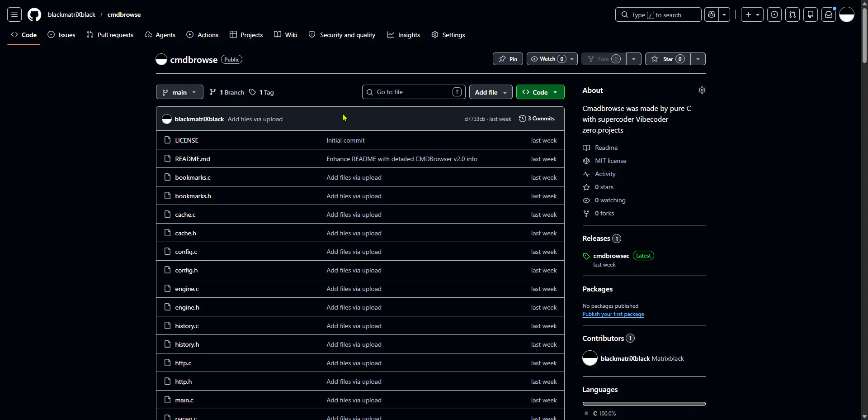This screenshot has height=420, width=868.
Task: Open the create new plus menu
Action: [x=752, y=14]
